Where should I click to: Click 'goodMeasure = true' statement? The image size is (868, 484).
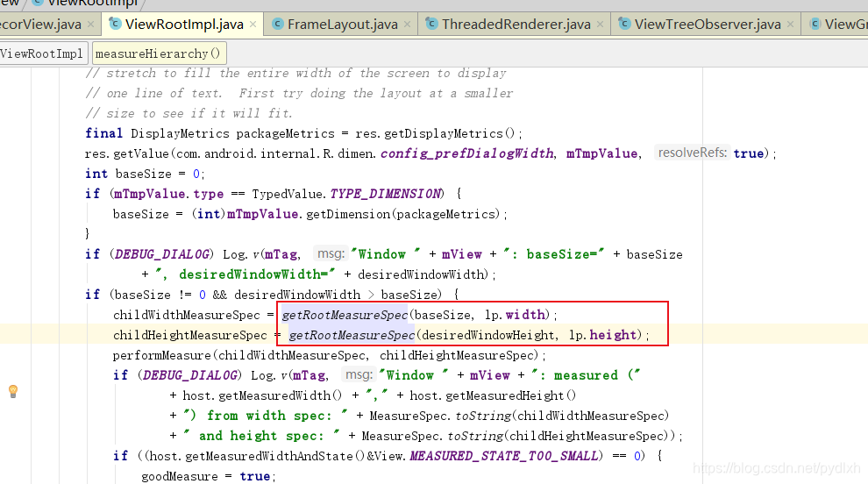click(x=208, y=476)
